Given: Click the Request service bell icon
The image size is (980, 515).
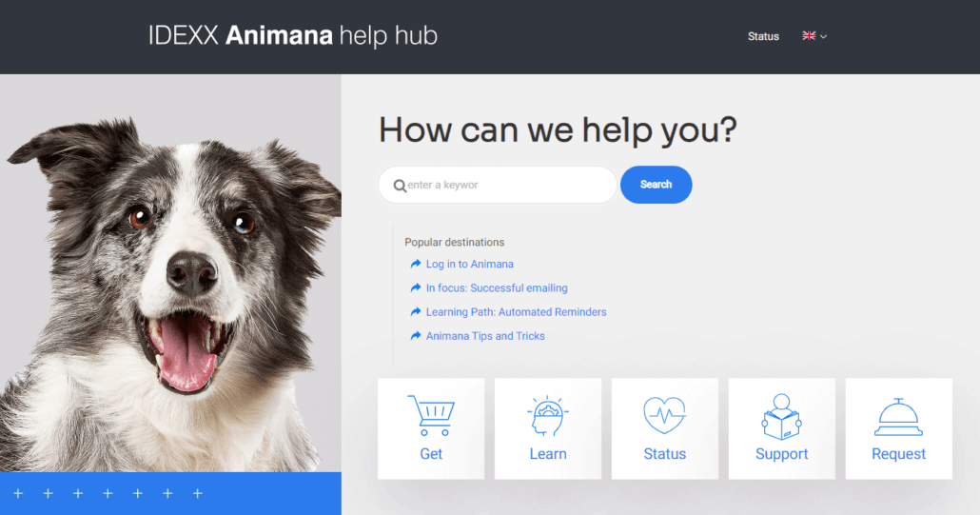Looking at the screenshot, I should pyautogui.click(x=898, y=417).
